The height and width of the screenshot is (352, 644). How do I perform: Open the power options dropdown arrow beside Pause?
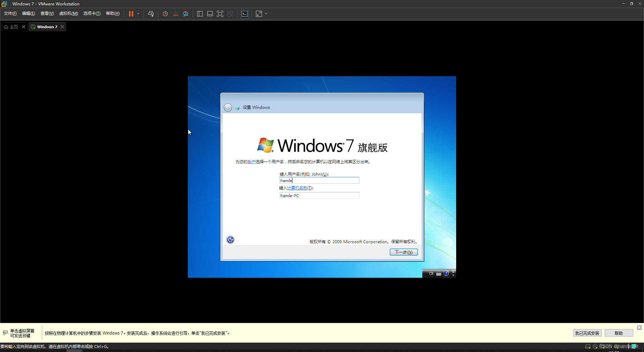click(138, 14)
